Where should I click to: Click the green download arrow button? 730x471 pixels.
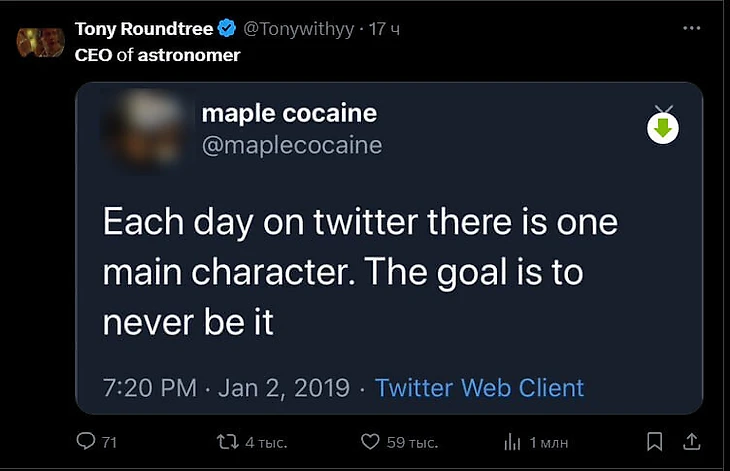663,128
